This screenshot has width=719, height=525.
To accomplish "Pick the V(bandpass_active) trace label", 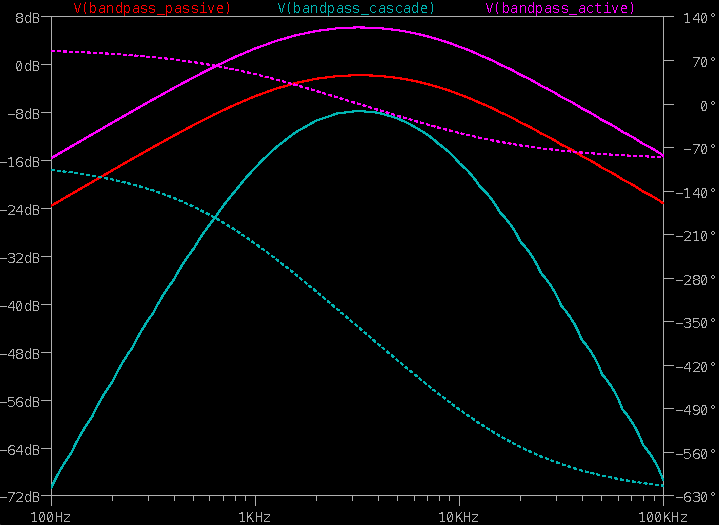I will click(x=560, y=8).
